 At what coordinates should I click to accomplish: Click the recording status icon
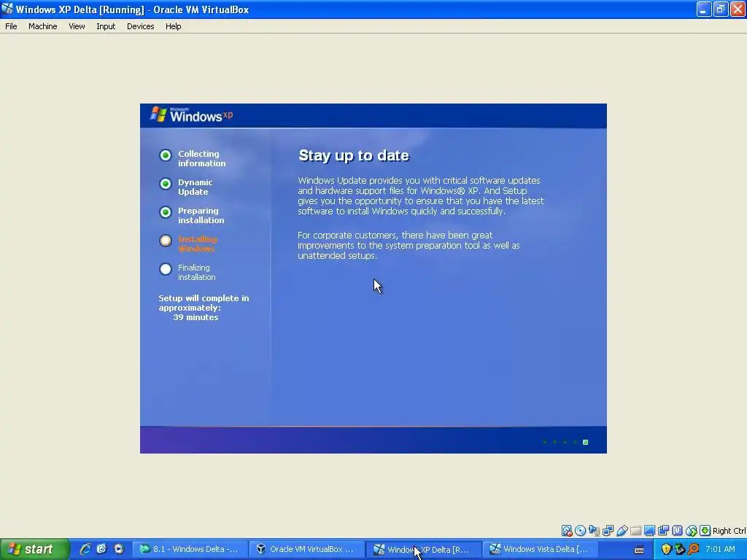[x=663, y=531]
